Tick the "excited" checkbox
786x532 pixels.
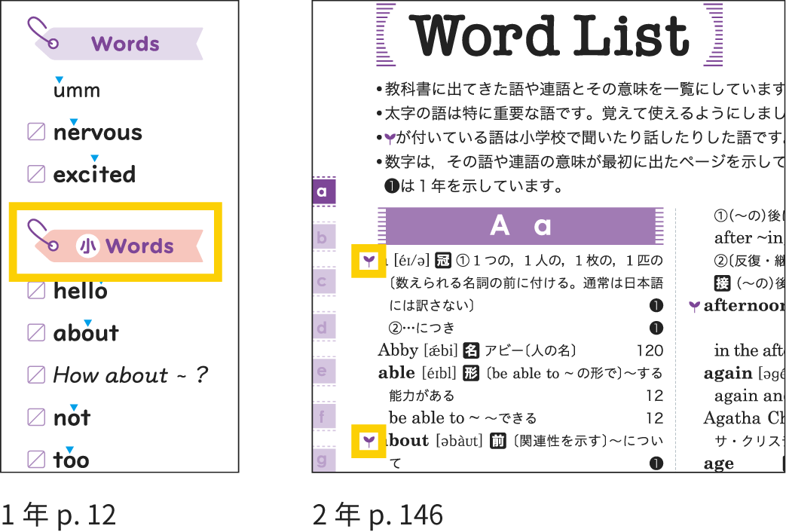coord(36,174)
